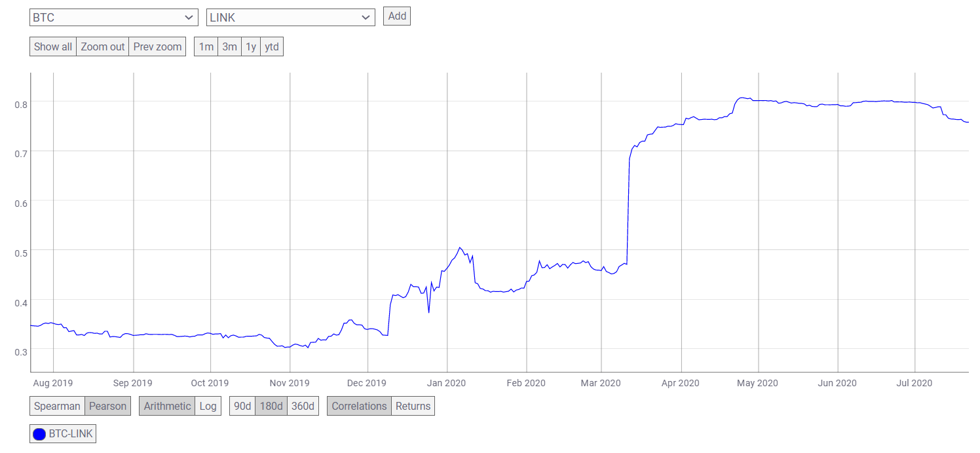Click Zoom out on the chart

(x=102, y=46)
